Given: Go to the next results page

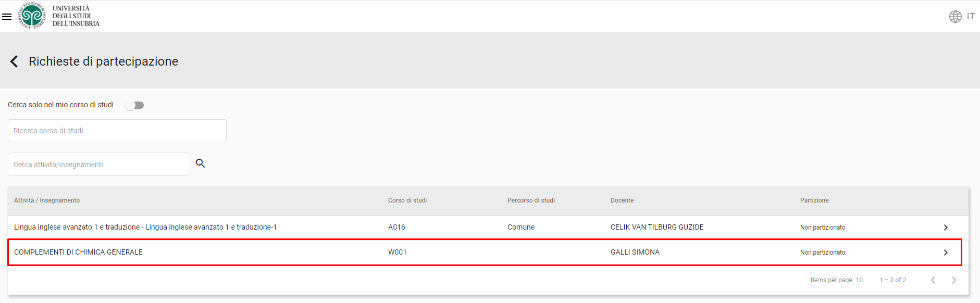Looking at the screenshot, I should tap(953, 280).
